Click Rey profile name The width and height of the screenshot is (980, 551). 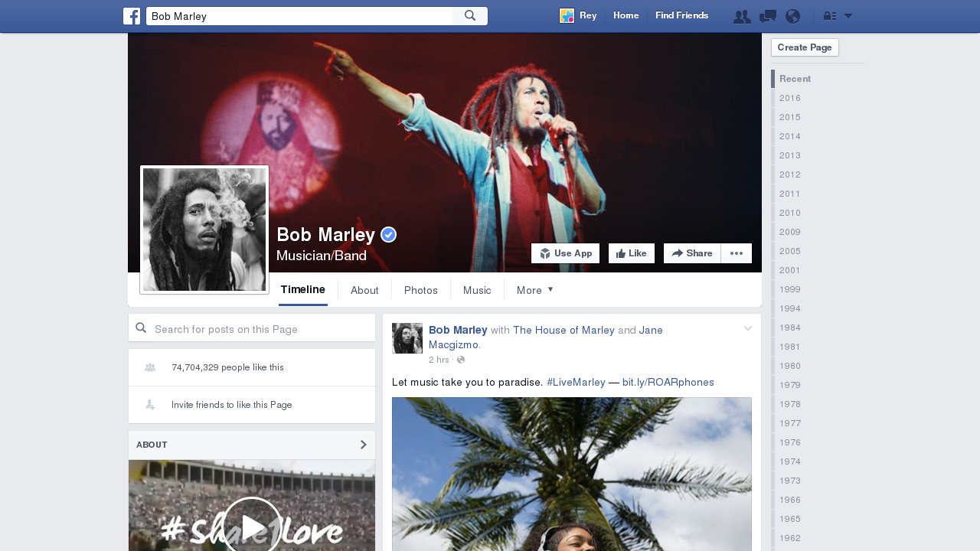coord(588,15)
